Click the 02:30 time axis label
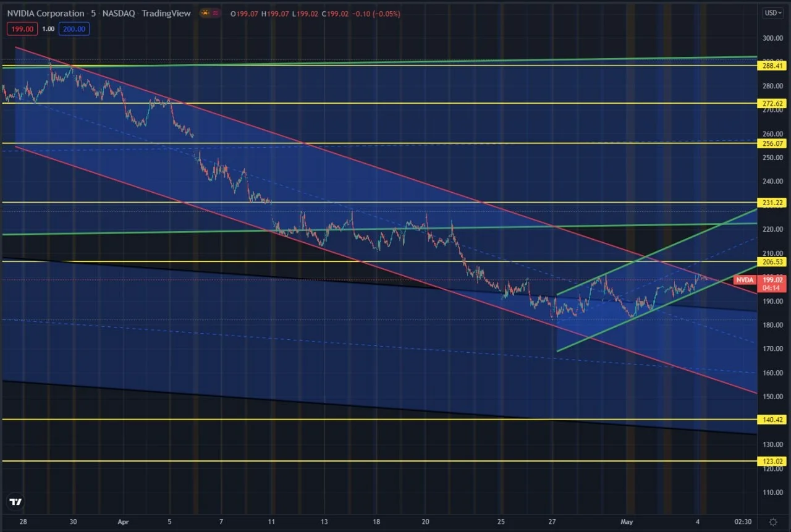Viewport: 791px width, 532px height. click(743, 522)
